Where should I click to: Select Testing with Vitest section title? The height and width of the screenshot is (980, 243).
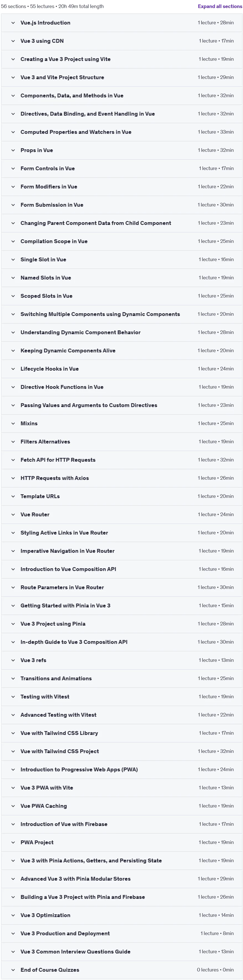(45, 697)
